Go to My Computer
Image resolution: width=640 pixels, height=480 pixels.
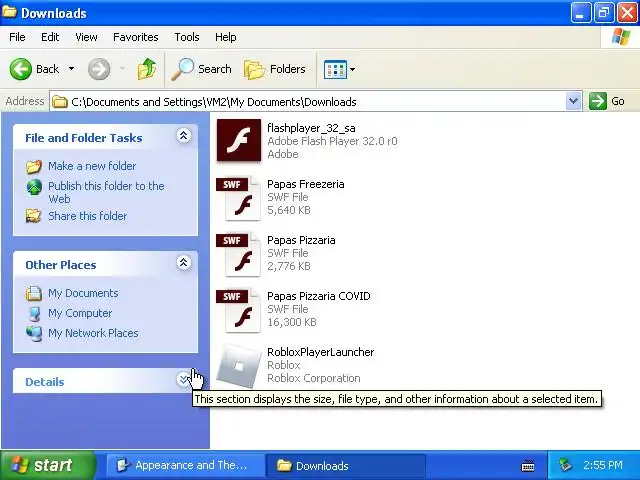click(80, 313)
